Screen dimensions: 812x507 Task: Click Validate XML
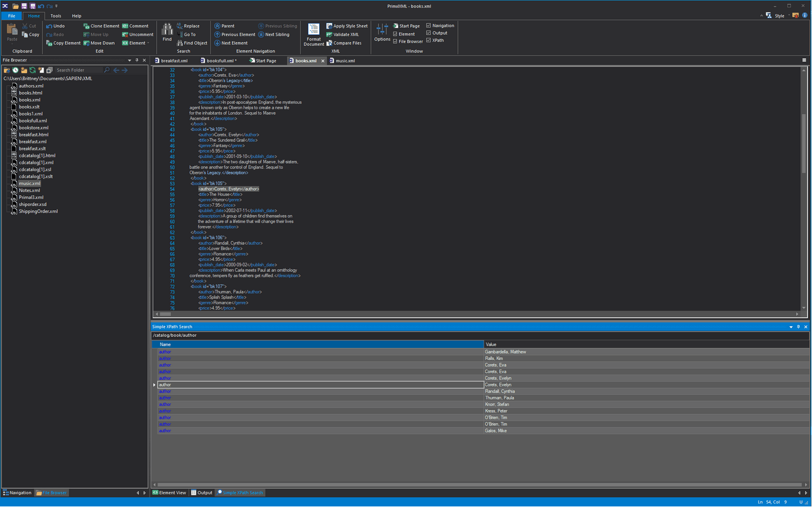coord(342,35)
